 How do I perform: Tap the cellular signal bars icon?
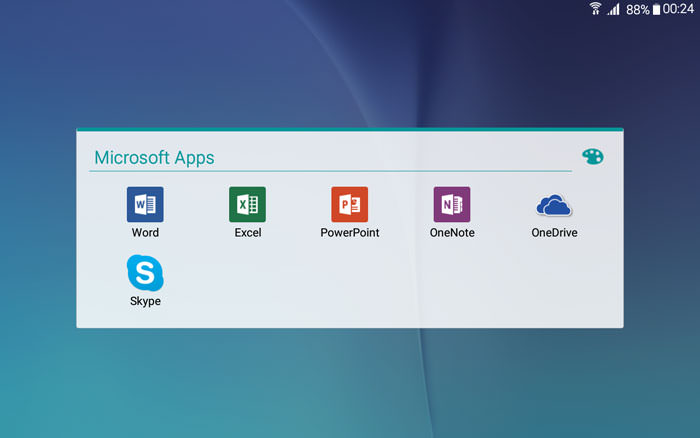(x=614, y=9)
